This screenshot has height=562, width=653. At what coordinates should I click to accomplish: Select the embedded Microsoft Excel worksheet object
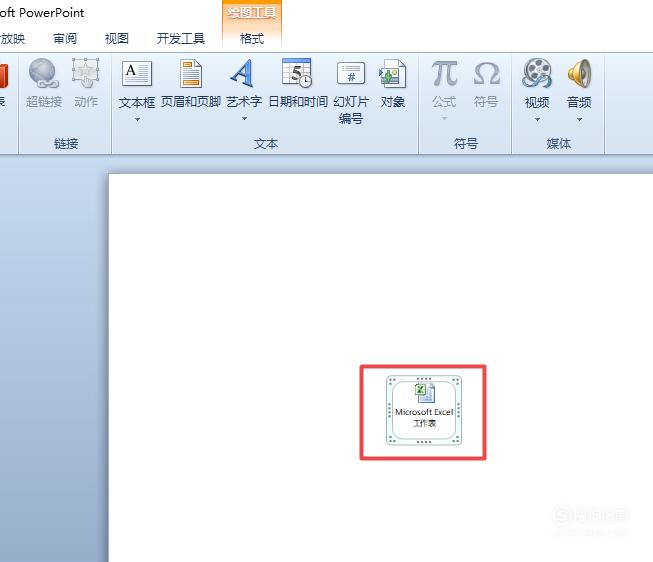(424, 410)
